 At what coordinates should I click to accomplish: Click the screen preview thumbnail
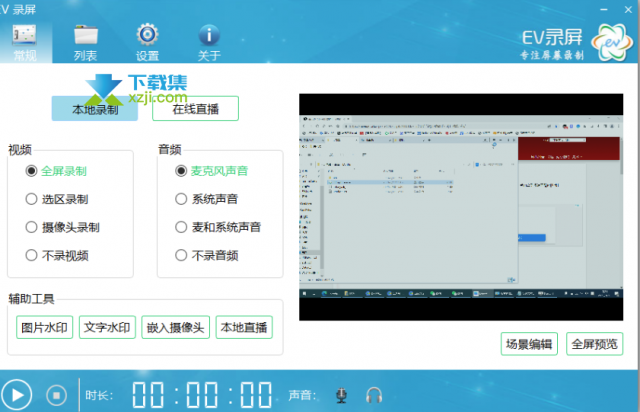(x=461, y=207)
